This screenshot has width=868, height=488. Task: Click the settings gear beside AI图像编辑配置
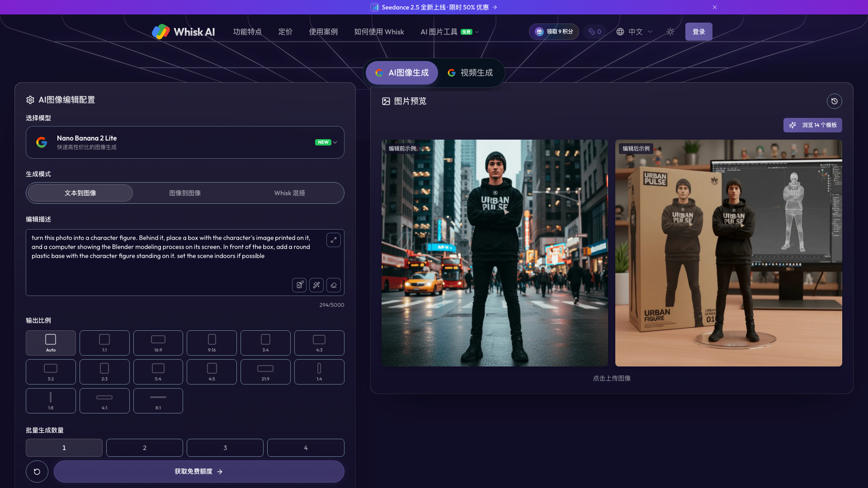30,100
